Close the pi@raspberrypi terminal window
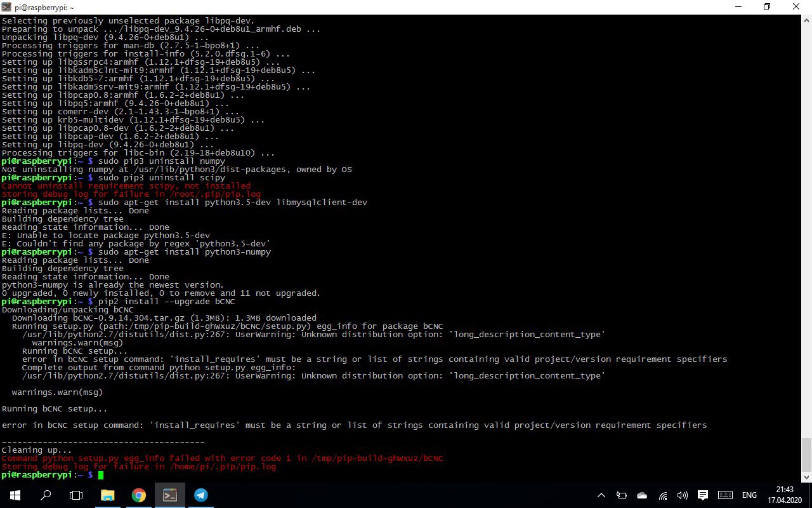Image resolution: width=812 pixels, height=508 pixels. pos(797,7)
